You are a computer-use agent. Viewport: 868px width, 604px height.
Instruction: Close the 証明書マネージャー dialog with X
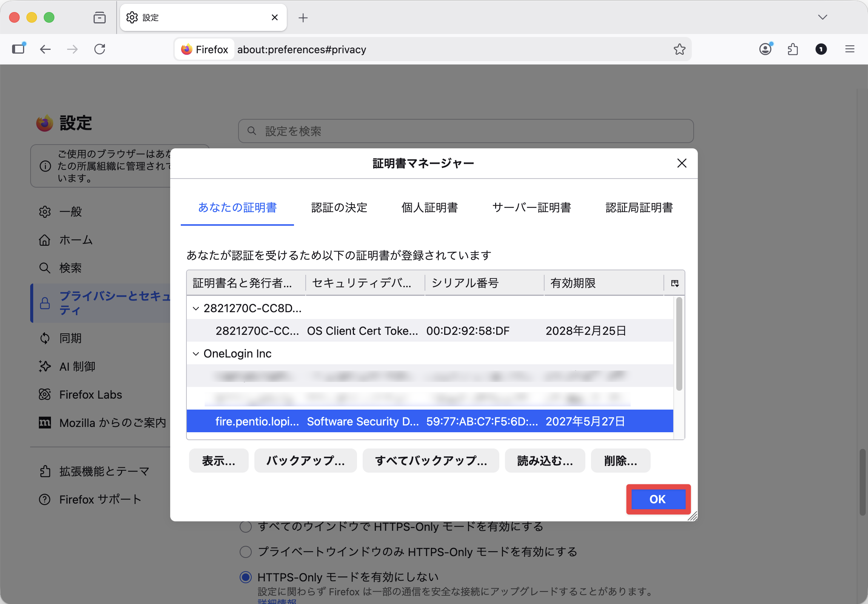(682, 163)
